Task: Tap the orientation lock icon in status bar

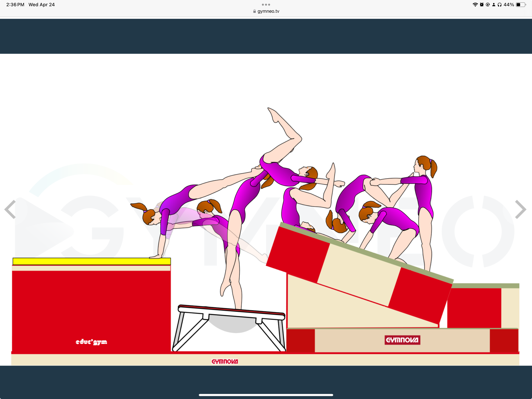Action: pyautogui.click(x=488, y=4)
